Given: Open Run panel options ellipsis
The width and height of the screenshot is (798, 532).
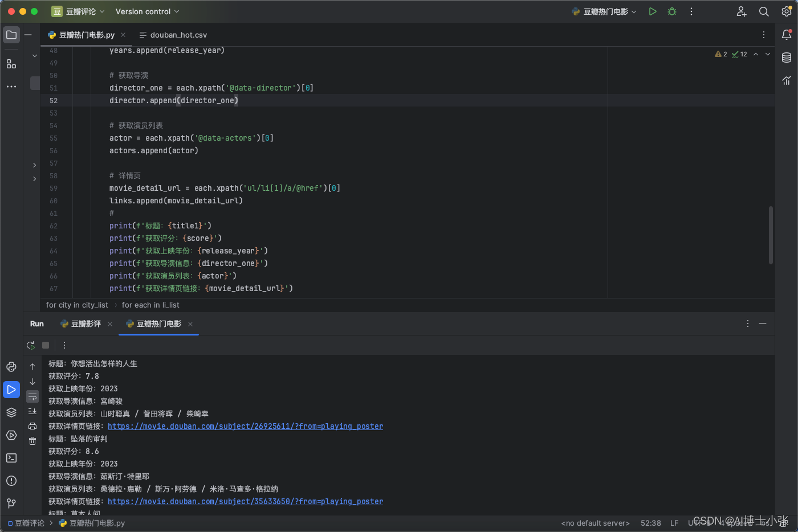Looking at the screenshot, I should point(748,324).
